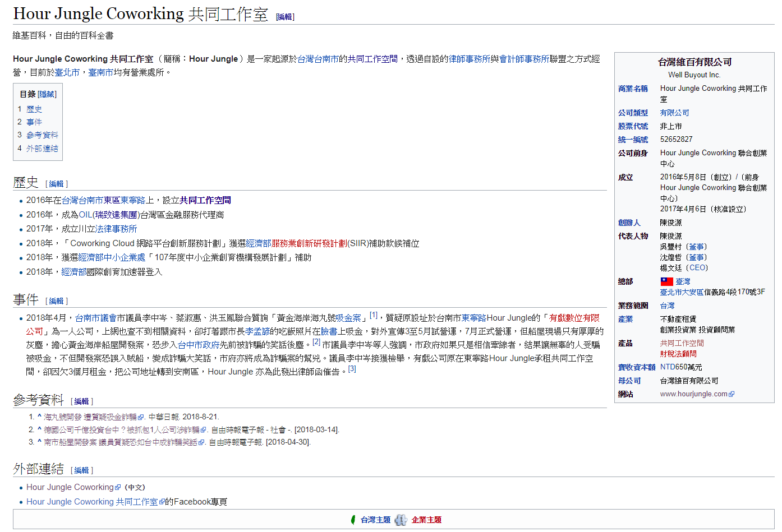
Task: Open 臺南市 link in the intro paragraph
Action: (100, 72)
